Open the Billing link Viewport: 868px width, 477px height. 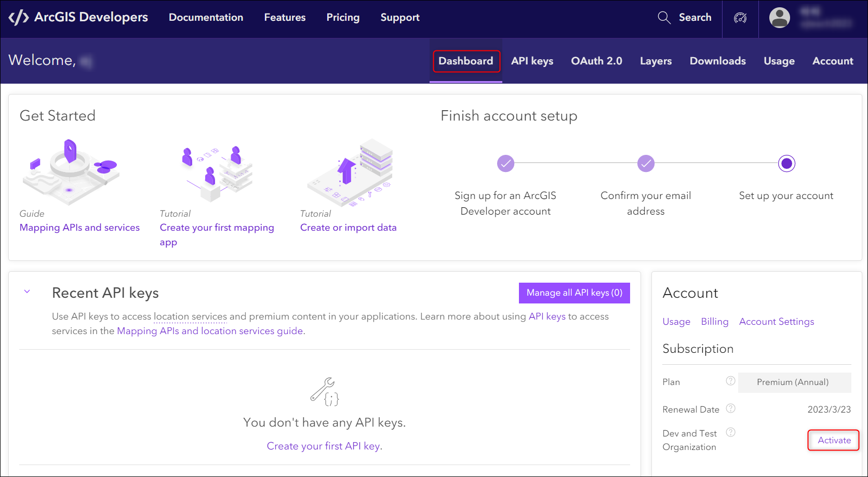pos(714,322)
